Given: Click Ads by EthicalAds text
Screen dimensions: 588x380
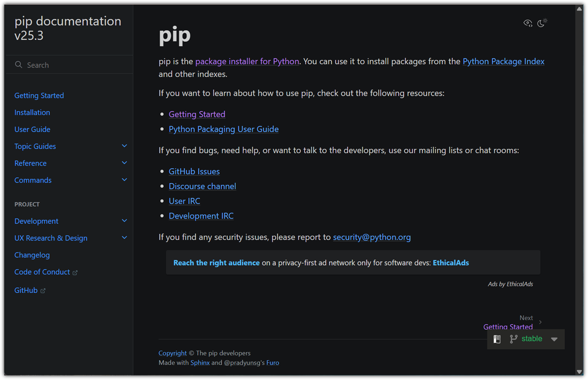Looking at the screenshot, I should pyautogui.click(x=510, y=284).
